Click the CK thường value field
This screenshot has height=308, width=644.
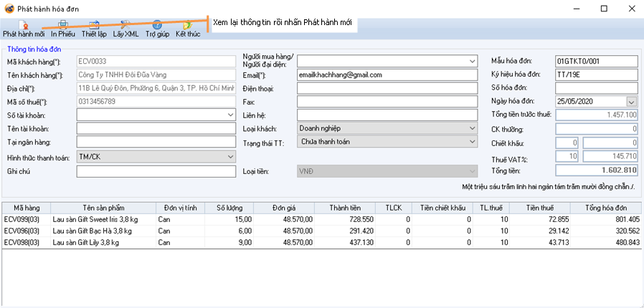coord(597,129)
